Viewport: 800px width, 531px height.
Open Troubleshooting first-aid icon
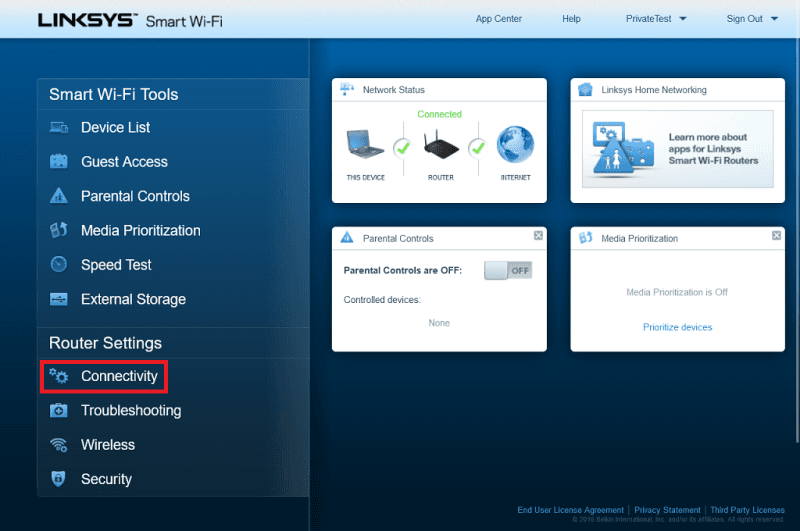coord(59,411)
